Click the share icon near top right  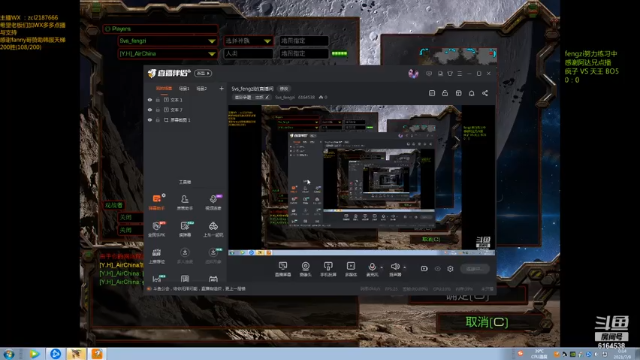(485, 93)
